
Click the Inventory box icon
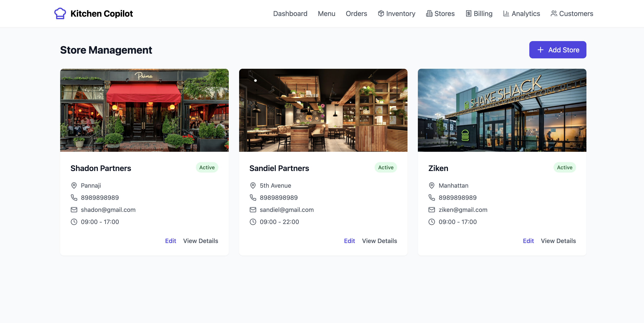coord(381,13)
